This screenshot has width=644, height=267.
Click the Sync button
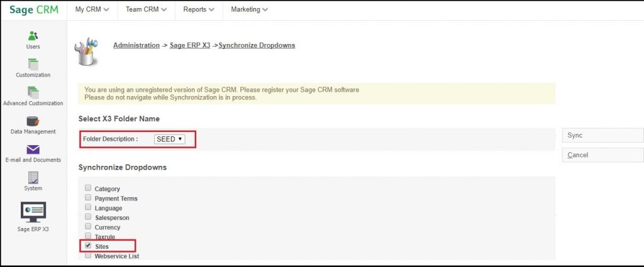[x=602, y=135]
